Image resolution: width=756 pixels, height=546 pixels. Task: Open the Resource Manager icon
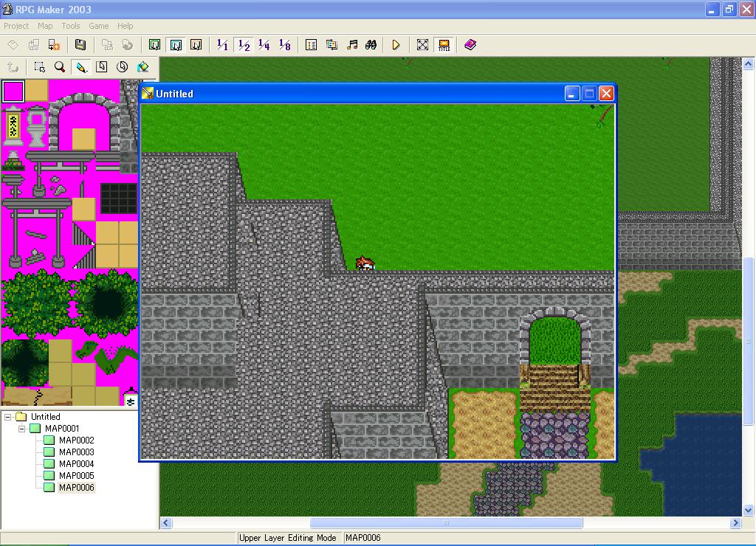[x=331, y=45]
